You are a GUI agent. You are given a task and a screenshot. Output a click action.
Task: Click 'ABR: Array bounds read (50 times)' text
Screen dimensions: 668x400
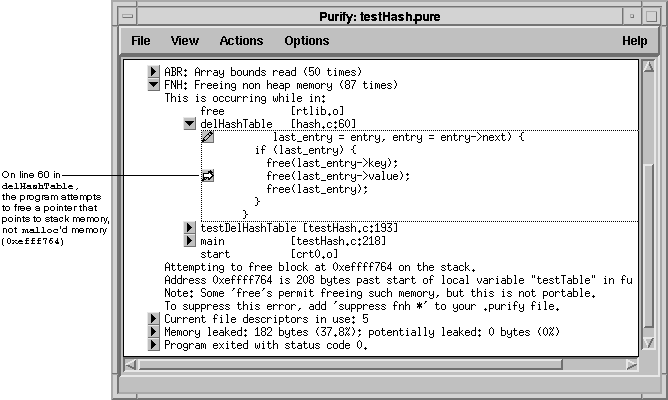click(x=263, y=72)
